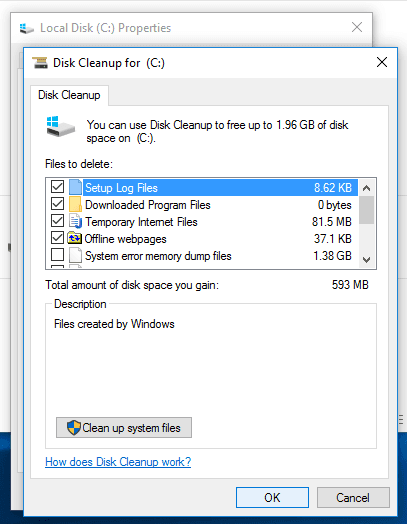Click the Offline webpages sync folder icon
Viewport: 407px width, 524px height.
[75, 239]
